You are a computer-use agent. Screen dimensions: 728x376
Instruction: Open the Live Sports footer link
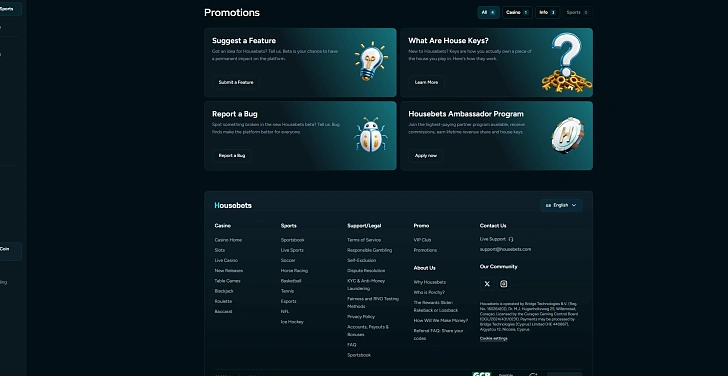[x=292, y=250]
